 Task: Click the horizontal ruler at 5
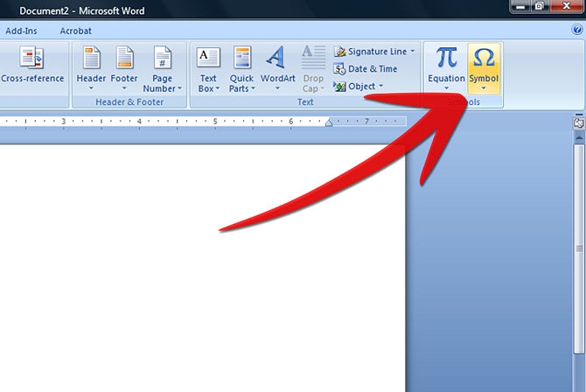coord(215,122)
